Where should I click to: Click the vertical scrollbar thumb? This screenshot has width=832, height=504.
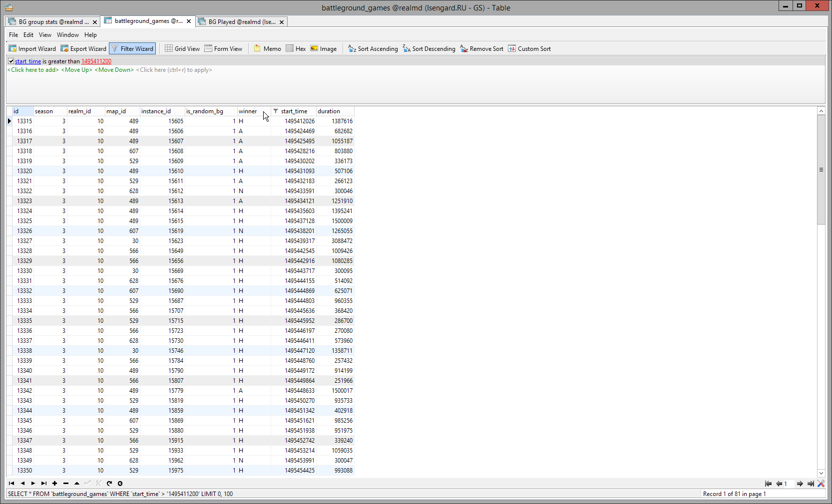(x=821, y=170)
